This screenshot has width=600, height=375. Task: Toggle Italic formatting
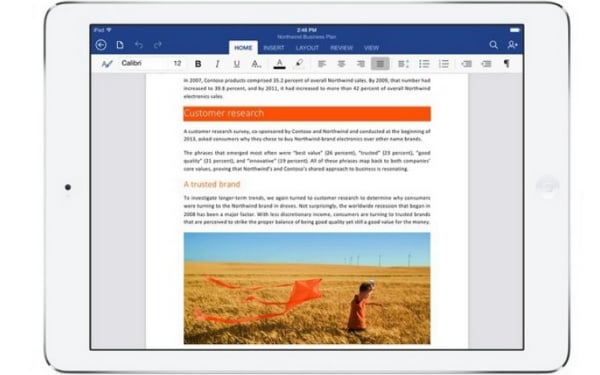coord(217,64)
